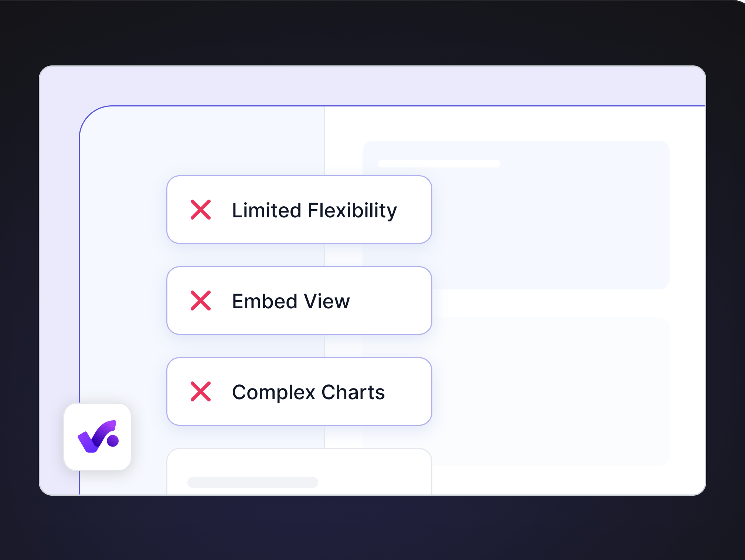745x560 pixels.
Task: Click the purple dot in the logo
Action: pyautogui.click(x=113, y=441)
